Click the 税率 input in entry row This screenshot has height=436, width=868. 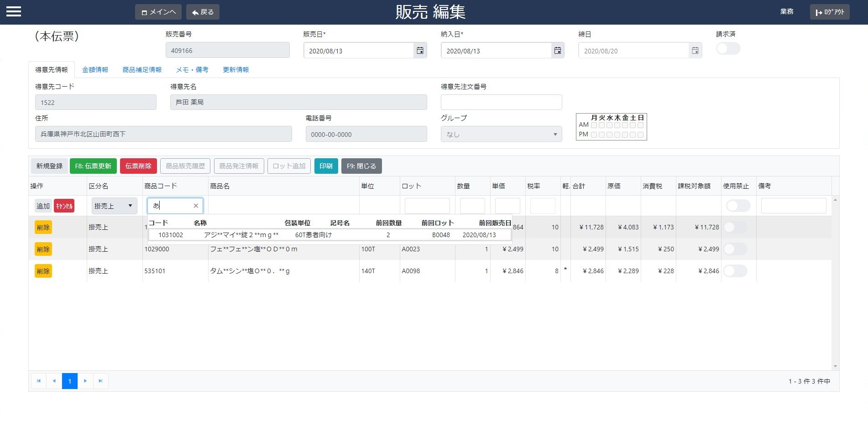pos(543,206)
